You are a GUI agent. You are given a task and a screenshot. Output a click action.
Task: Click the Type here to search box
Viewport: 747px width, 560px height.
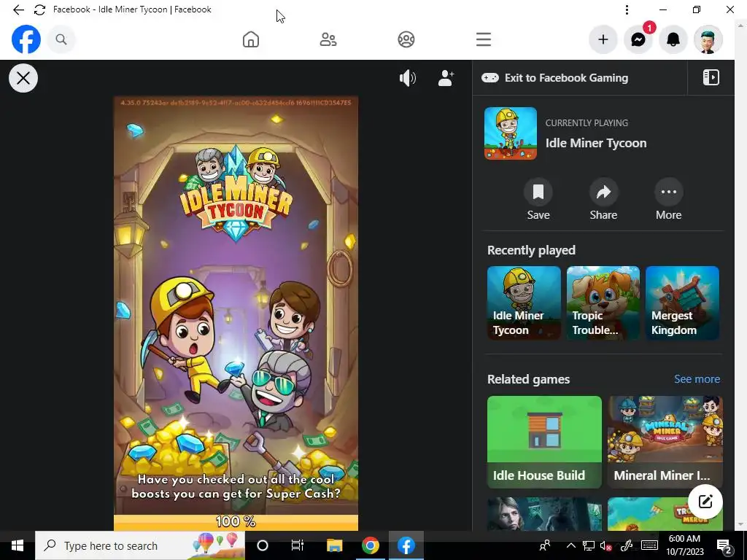(x=140, y=545)
